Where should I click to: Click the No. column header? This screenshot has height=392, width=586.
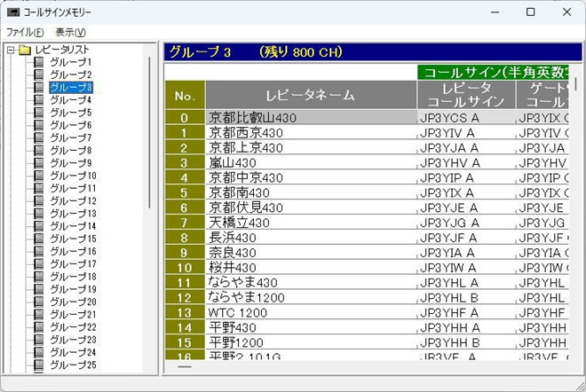pos(185,95)
